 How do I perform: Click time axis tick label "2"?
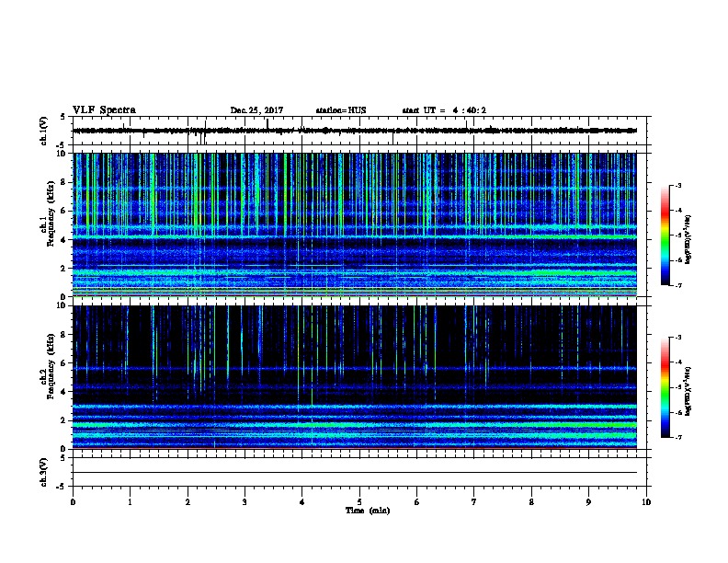click(x=188, y=502)
